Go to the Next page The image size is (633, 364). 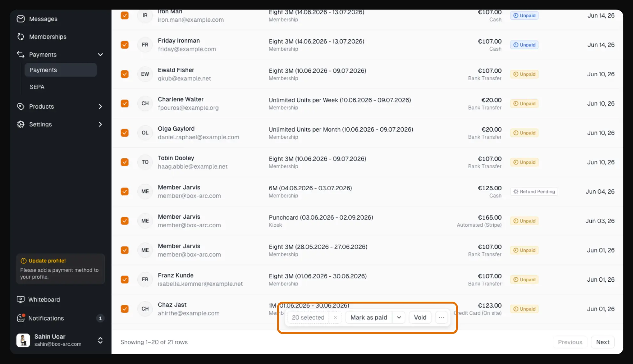[603, 342]
